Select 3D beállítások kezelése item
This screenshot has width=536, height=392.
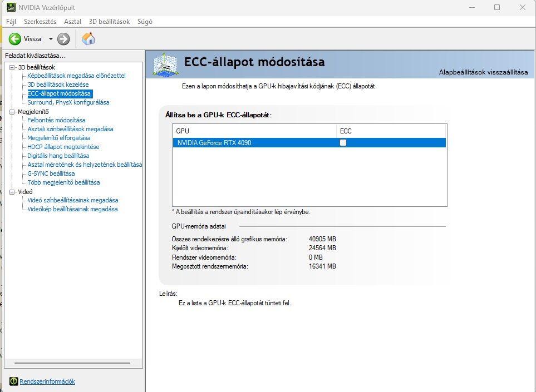coord(58,85)
